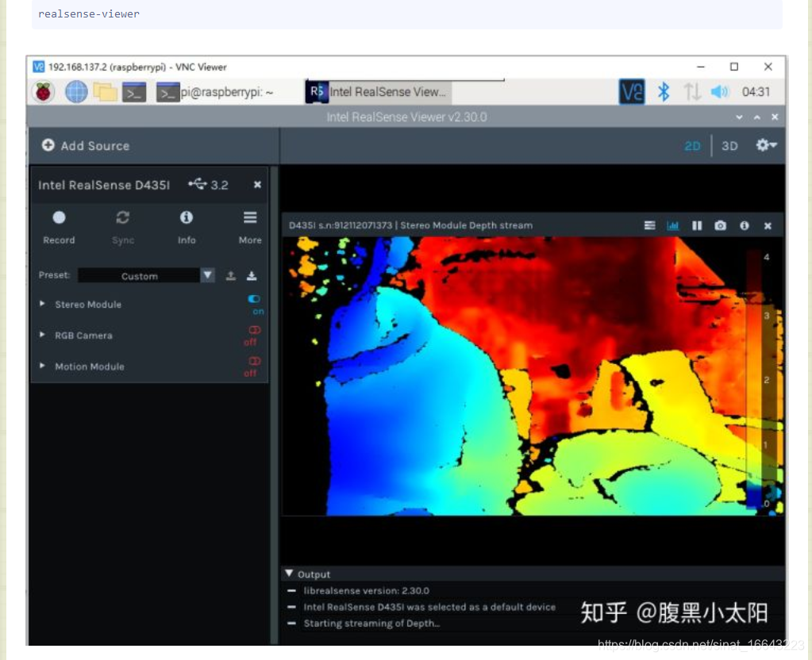Turn on the RGB Camera toggle

(254, 330)
